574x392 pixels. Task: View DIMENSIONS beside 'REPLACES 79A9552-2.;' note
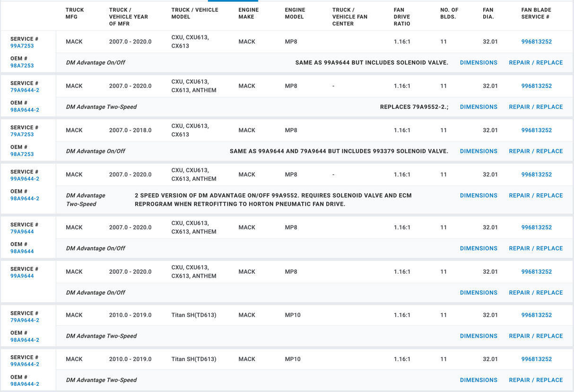click(x=478, y=107)
